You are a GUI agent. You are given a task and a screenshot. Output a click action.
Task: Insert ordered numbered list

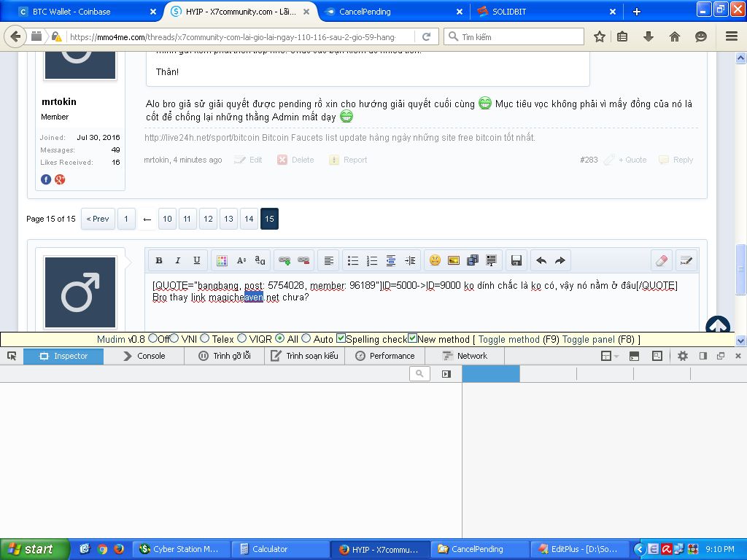tap(372, 260)
